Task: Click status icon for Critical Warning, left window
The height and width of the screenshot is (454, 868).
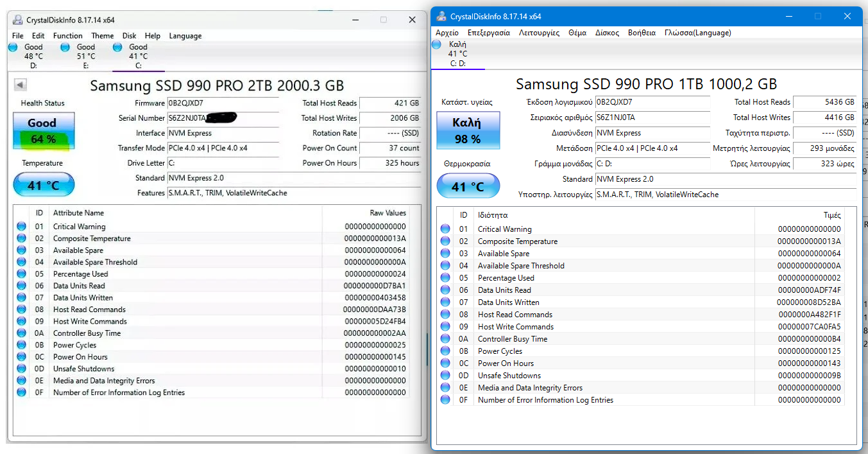Action: 22,226
